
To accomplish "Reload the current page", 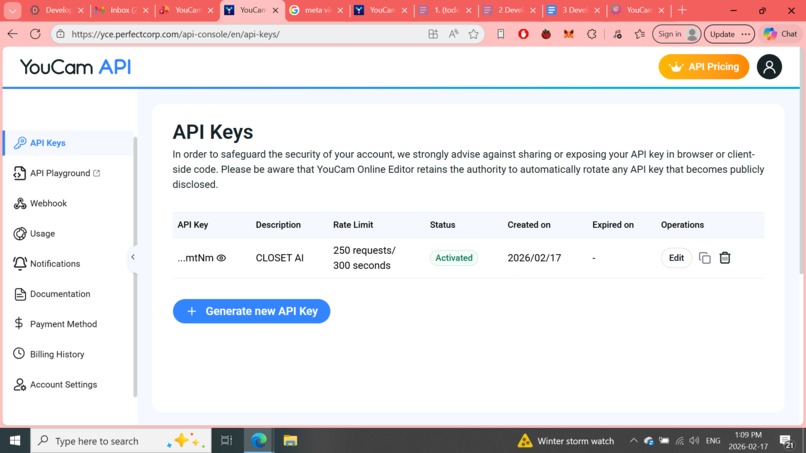I will [x=35, y=34].
